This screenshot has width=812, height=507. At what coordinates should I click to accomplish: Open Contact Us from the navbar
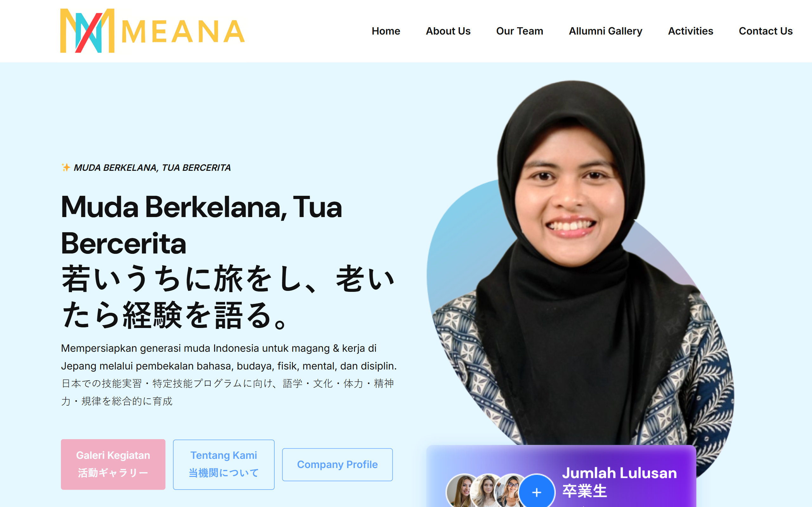click(765, 31)
